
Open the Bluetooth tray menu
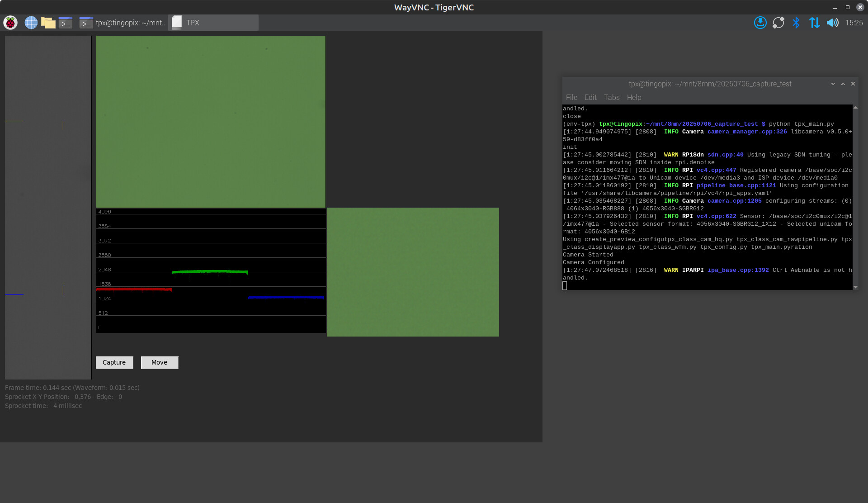point(796,23)
